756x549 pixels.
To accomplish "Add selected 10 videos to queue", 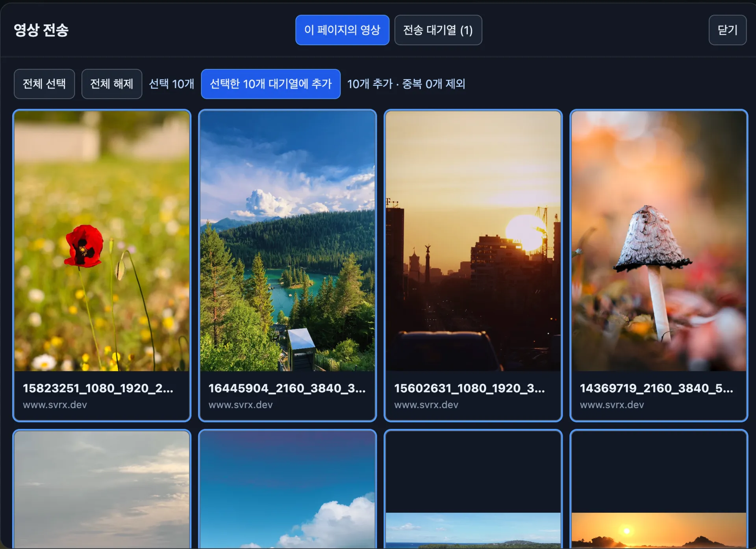I will [271, 84].
